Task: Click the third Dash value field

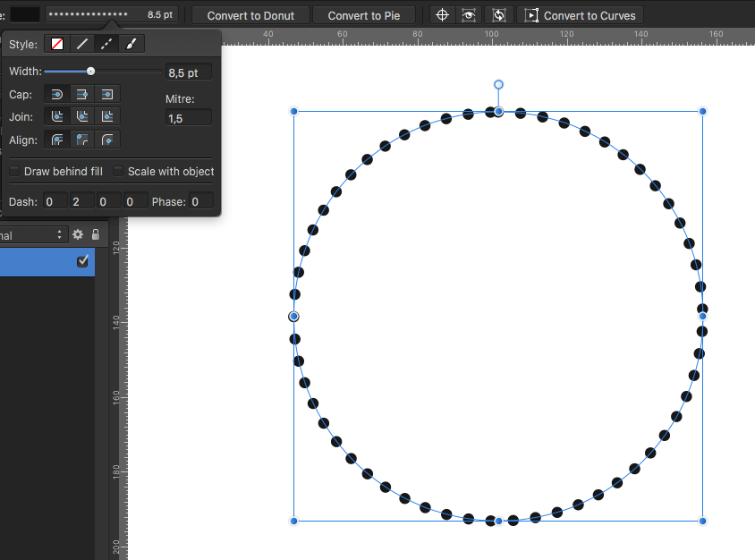Action: 109,201
